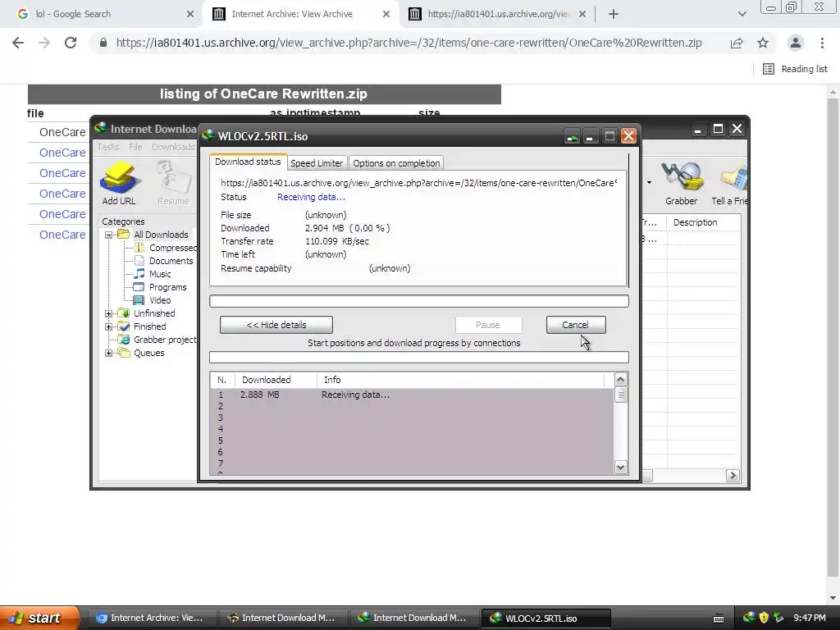Open the Reading list
The image size is (840, 630).
coord(795,69)
